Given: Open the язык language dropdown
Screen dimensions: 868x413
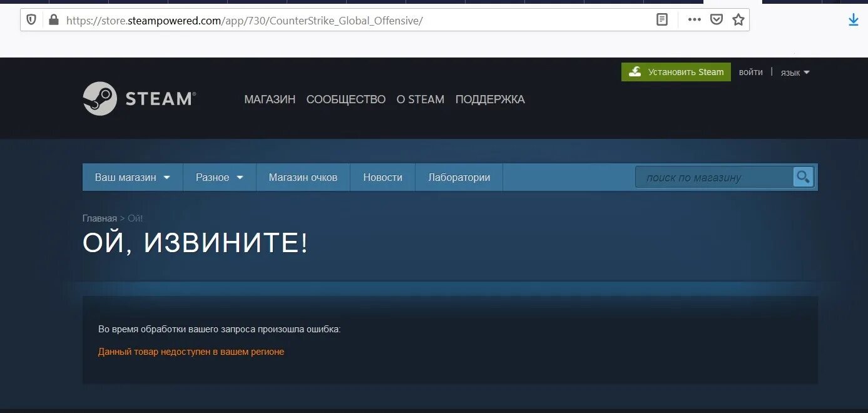Looking at the screenshot, I should point(795,73).
